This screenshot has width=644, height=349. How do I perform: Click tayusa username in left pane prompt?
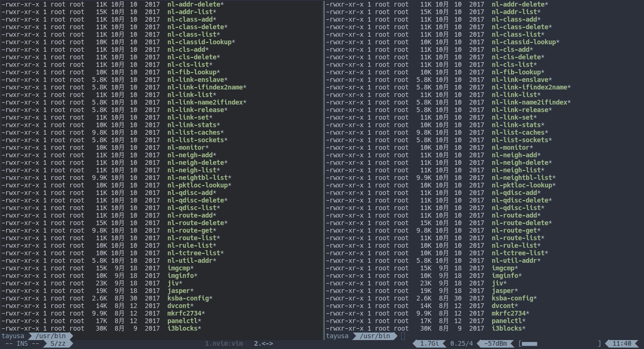13,336
